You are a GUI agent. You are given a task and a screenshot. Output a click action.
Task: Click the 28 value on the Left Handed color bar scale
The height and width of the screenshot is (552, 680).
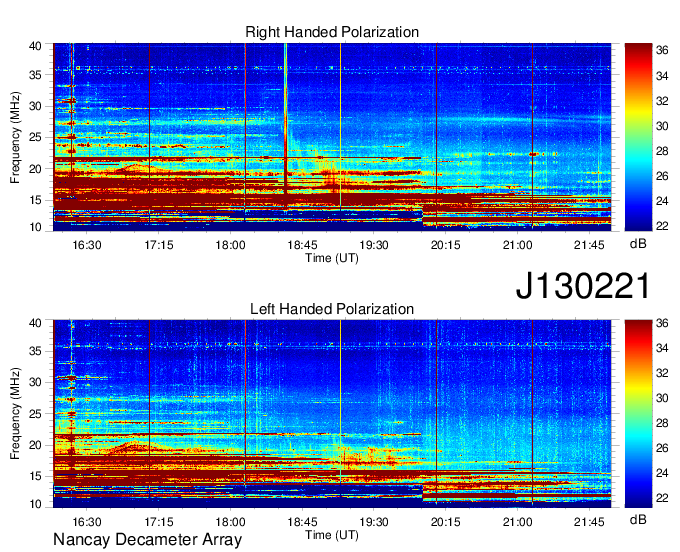pos(662,423)
